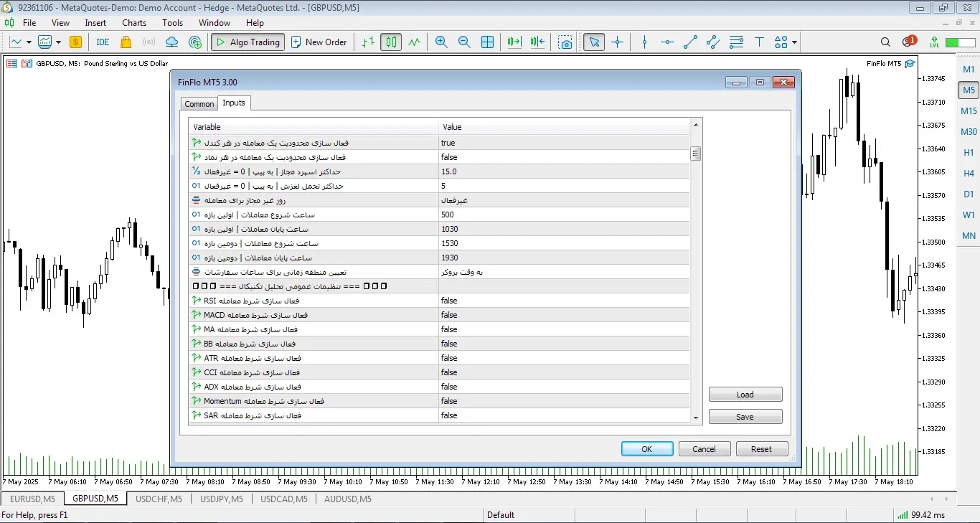This screenshot has width=980, height=523.
Task: Switch to the Common tab in dialog
Action: pos(199,104)
